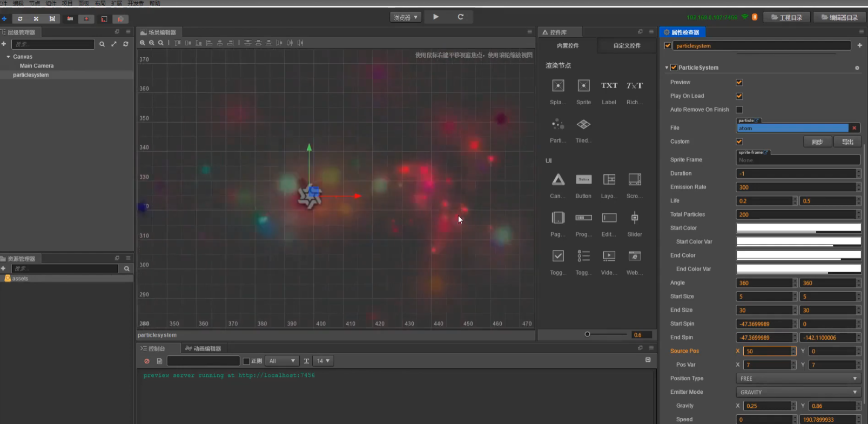Click search icon in assets panel
868x424 pixels.
[x=127, y=268]
